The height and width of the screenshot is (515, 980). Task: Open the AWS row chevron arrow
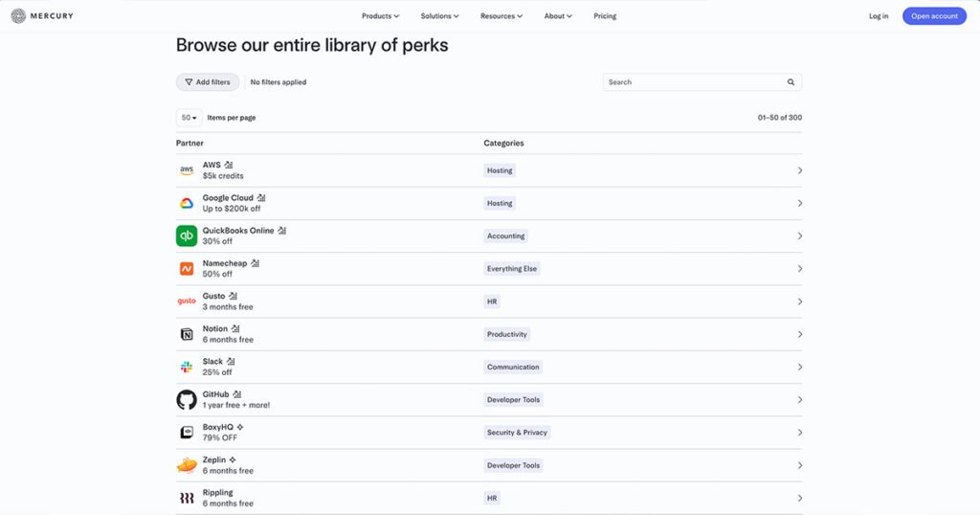[799, 170]
